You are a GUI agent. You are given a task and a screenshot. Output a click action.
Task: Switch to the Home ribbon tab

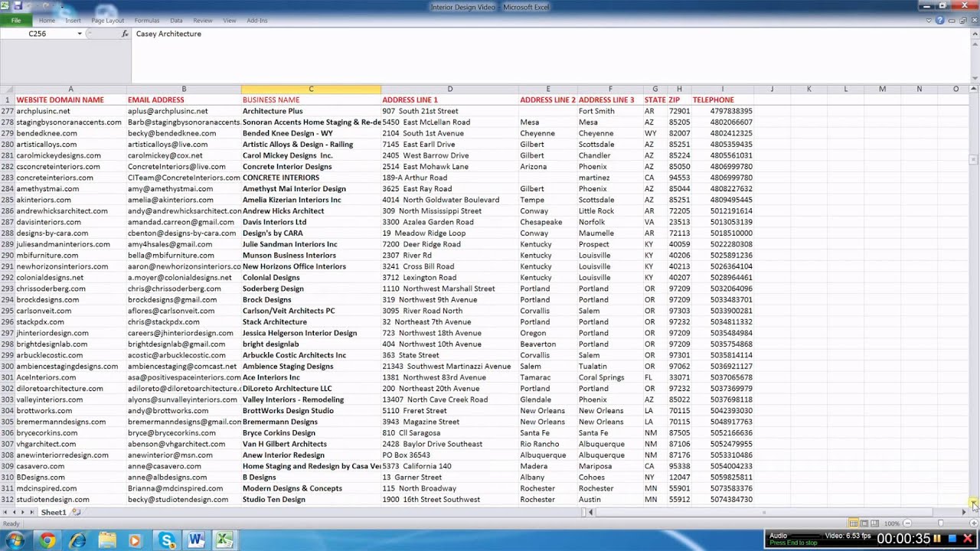click(47, 21)
